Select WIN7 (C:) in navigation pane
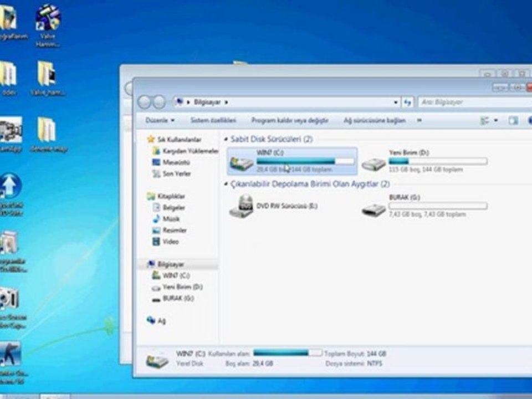The height and width of the screenshot is (399, 532). coord(171,275)
